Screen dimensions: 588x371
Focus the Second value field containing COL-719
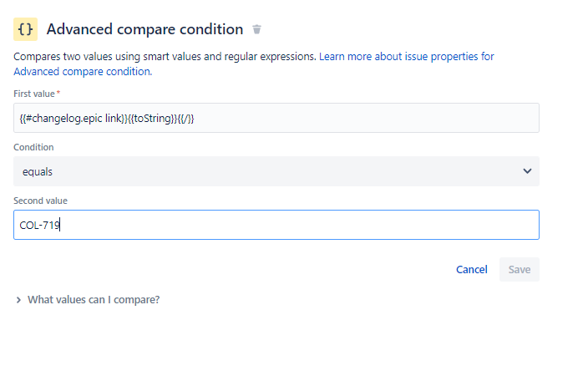coord(276,225)
